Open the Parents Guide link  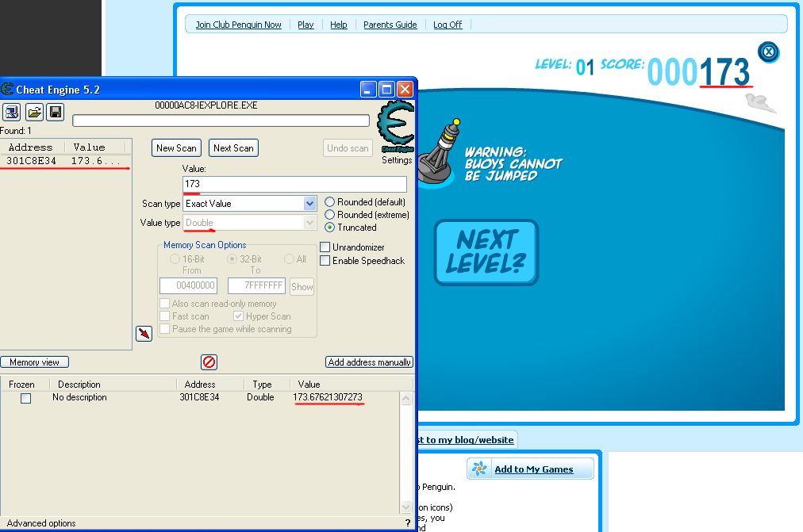(x=390, y=25)
